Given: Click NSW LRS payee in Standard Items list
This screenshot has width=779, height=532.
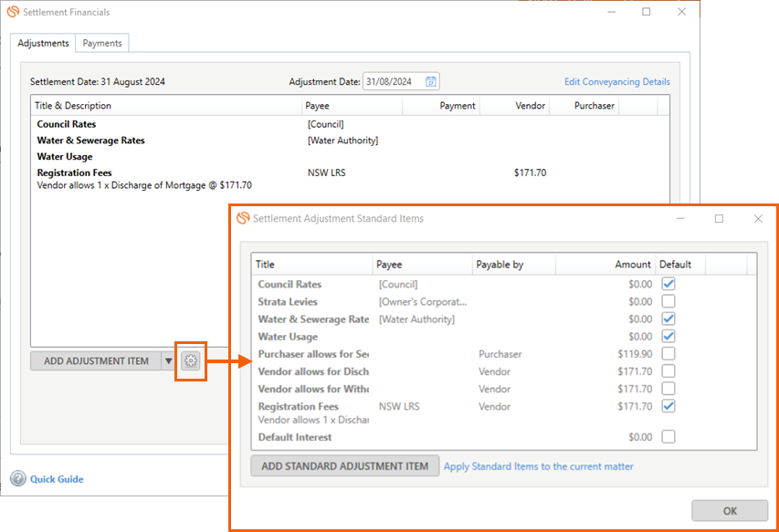Looking at the screenshot, I should coord(399,406).
